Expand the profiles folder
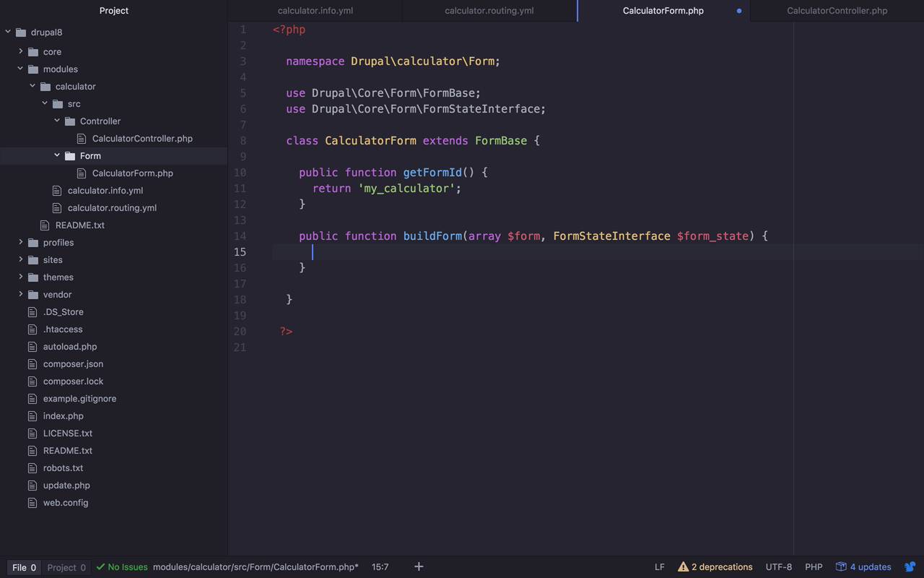Image resolution: width=924 pixels, height=578 pixels. 21,242
